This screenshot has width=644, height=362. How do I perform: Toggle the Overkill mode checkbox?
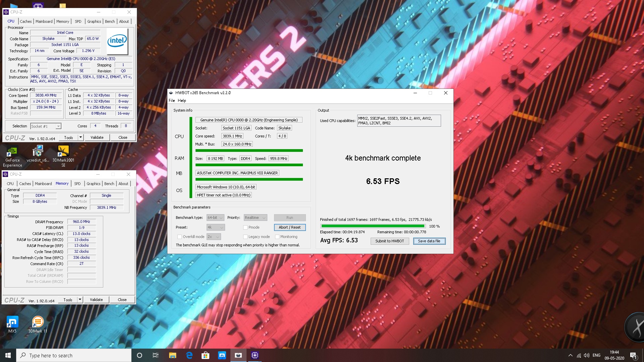(179, 237)
